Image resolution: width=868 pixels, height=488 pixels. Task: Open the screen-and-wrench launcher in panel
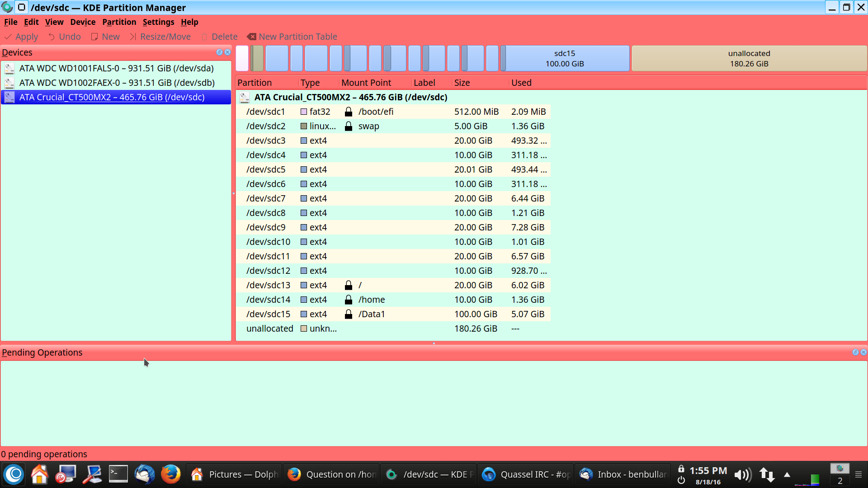tap(92, 474)
